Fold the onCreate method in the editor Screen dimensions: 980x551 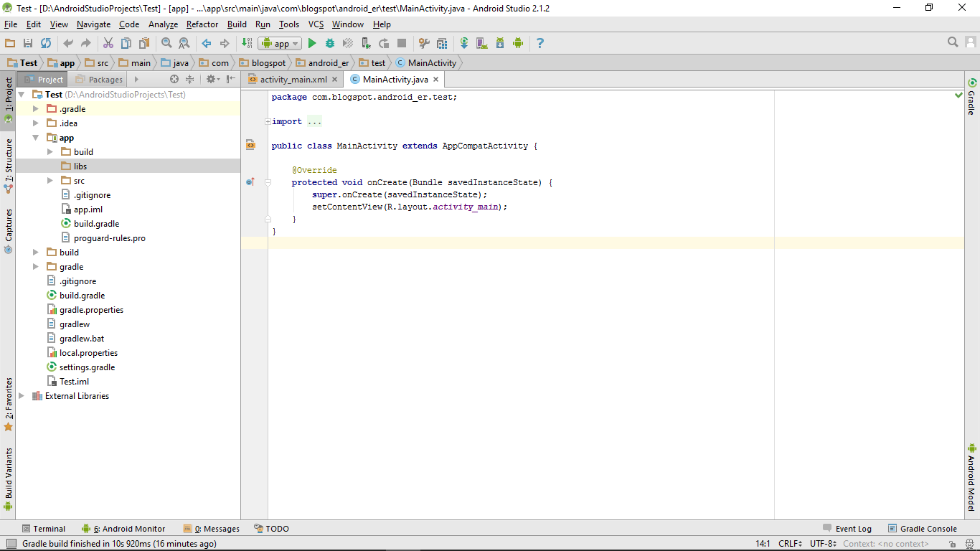click(268, 182)
